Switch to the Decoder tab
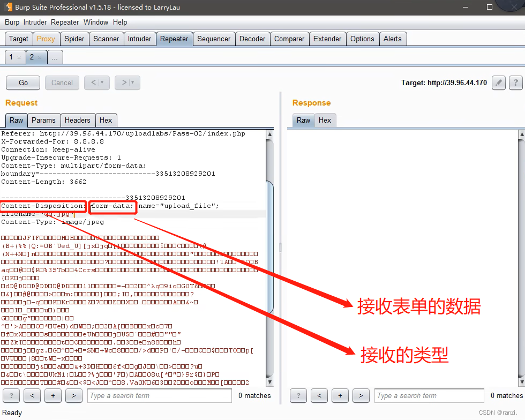The width and height of the screenshot is (525, 420). point(252,39)
